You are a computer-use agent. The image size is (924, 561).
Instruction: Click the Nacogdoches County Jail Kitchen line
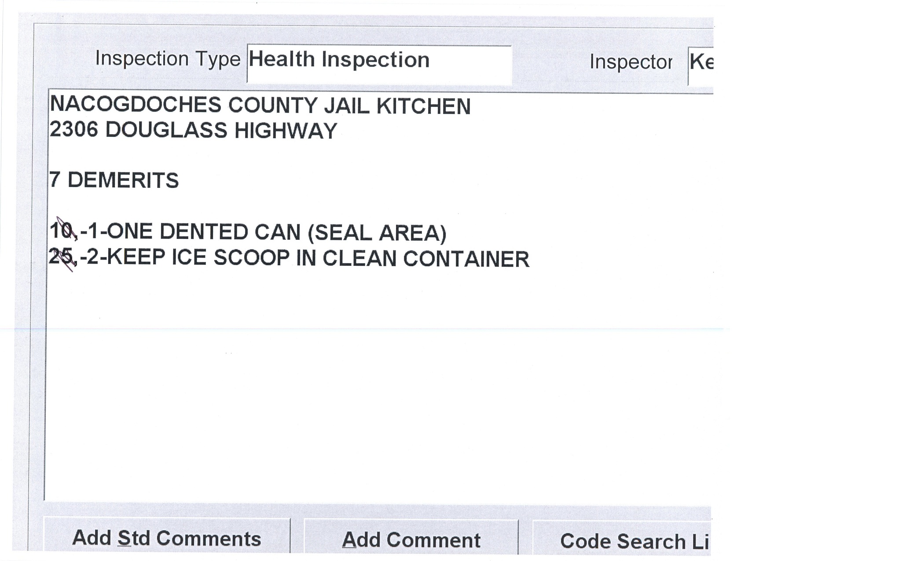click(x=260, y=106)
